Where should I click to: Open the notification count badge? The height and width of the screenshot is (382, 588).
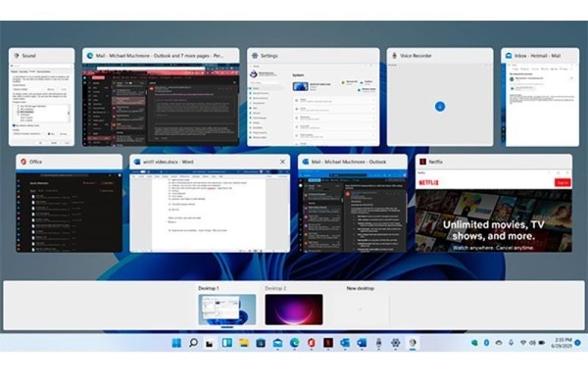point(577,343)
